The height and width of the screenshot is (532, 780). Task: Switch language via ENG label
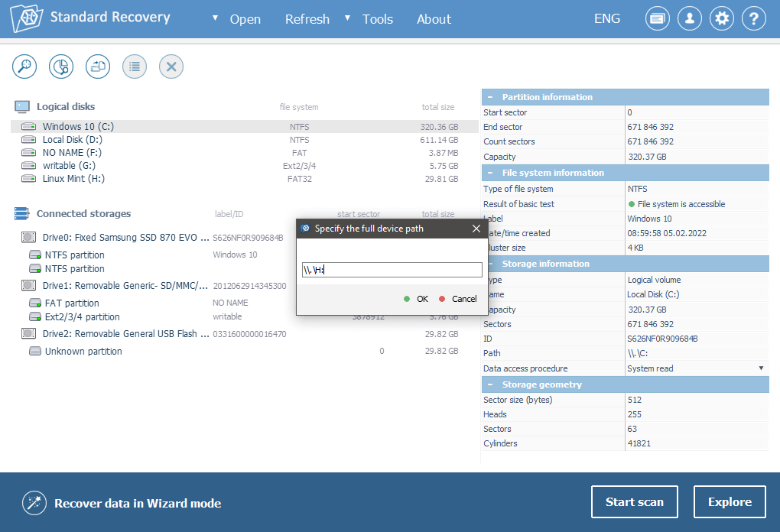tap(607, 19)
